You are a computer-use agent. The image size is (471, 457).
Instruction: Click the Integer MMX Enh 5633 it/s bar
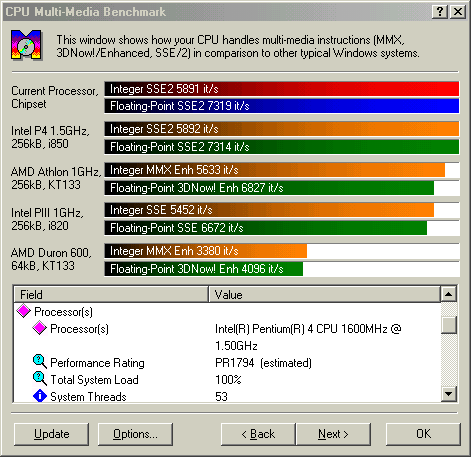[275, 170]
